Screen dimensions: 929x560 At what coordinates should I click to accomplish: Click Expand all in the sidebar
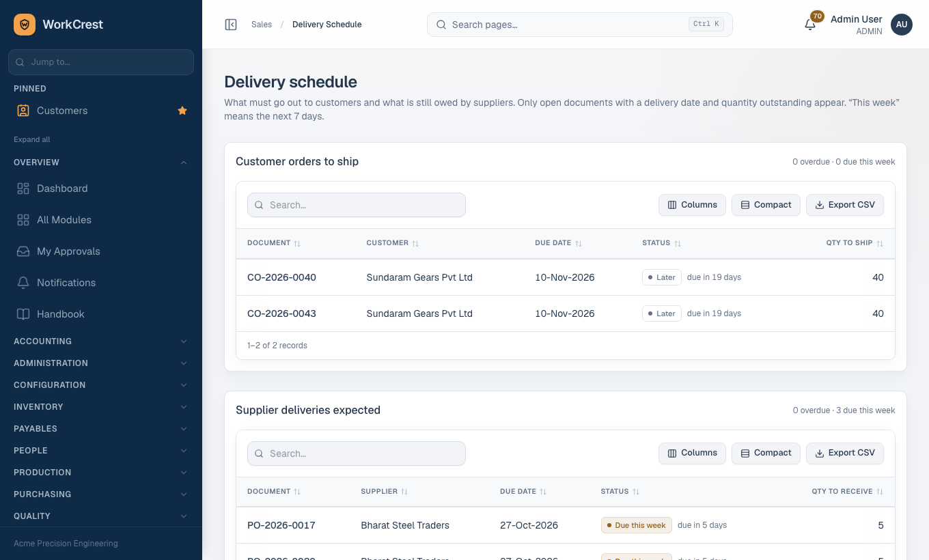(32, 139)
